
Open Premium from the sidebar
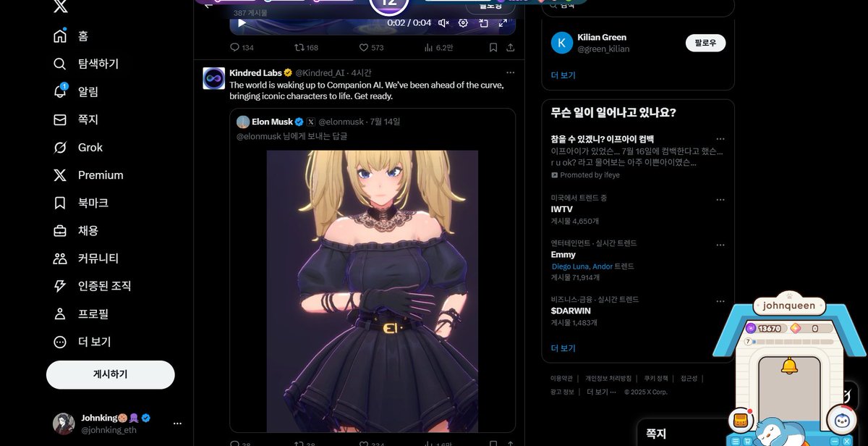(88, 175)
